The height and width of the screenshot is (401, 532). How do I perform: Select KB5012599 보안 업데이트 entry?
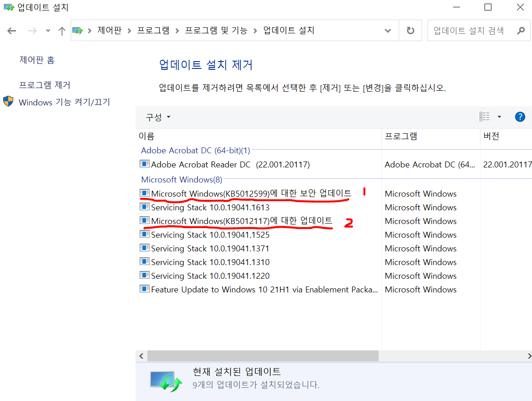[x=251, y=194]
